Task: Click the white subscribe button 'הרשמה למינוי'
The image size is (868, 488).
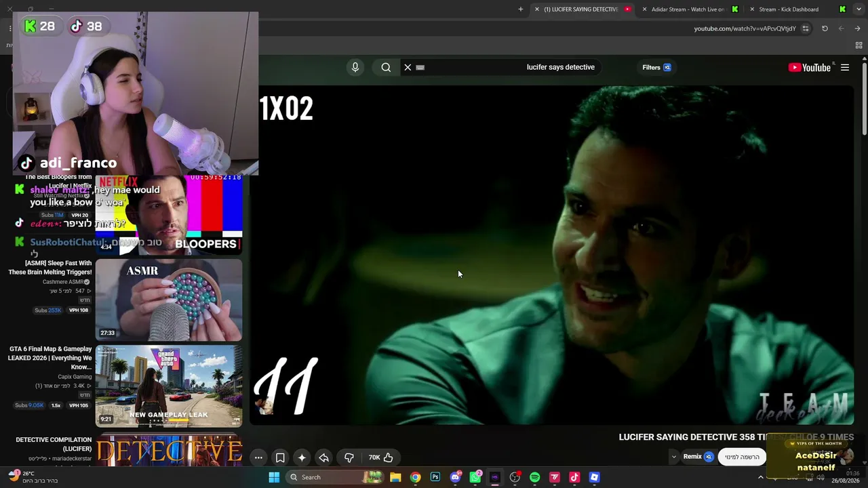Action: click(x=742, y=457)
